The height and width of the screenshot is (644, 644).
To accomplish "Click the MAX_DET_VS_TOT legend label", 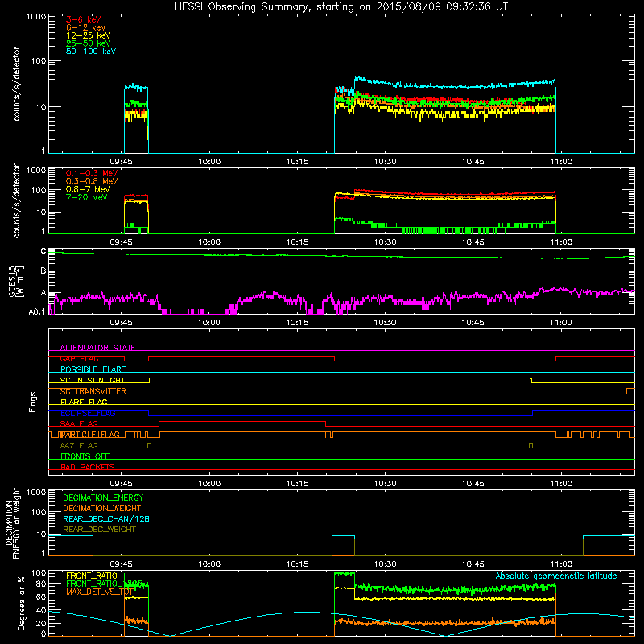I will 100,592.
